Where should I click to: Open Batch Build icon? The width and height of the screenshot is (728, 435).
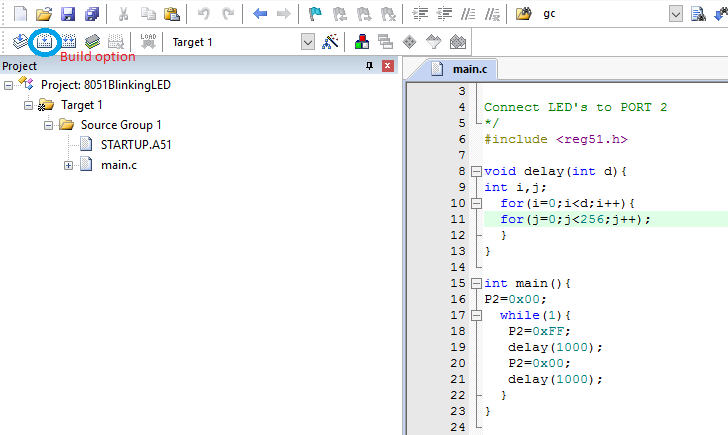click(x=92, y=42)
